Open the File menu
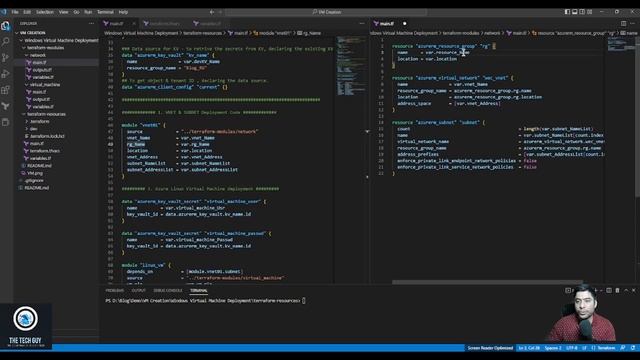 (15, 12)
